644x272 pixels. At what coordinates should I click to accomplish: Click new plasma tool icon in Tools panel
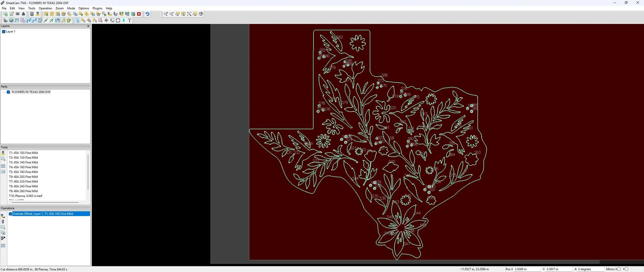(x=3, y=153)
